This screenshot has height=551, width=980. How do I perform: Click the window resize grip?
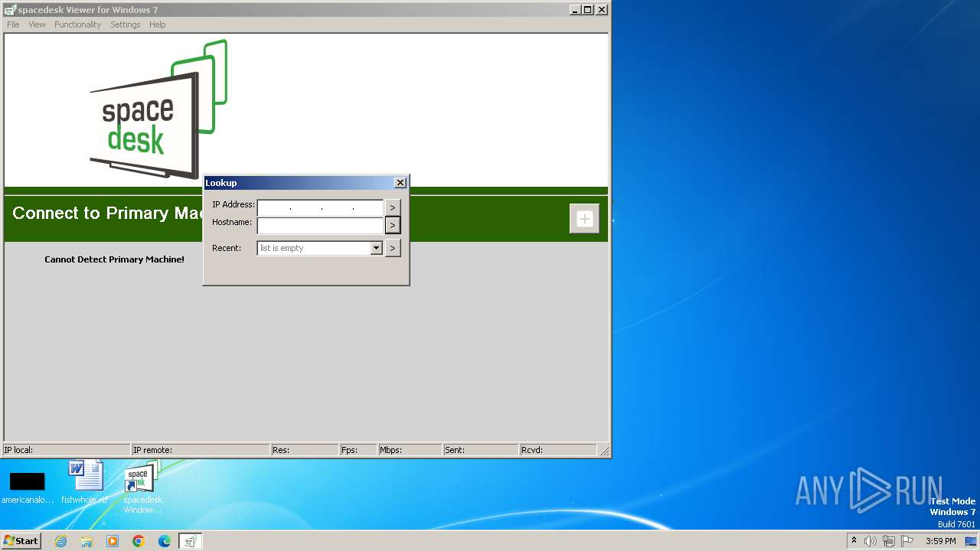click(604, 451)
